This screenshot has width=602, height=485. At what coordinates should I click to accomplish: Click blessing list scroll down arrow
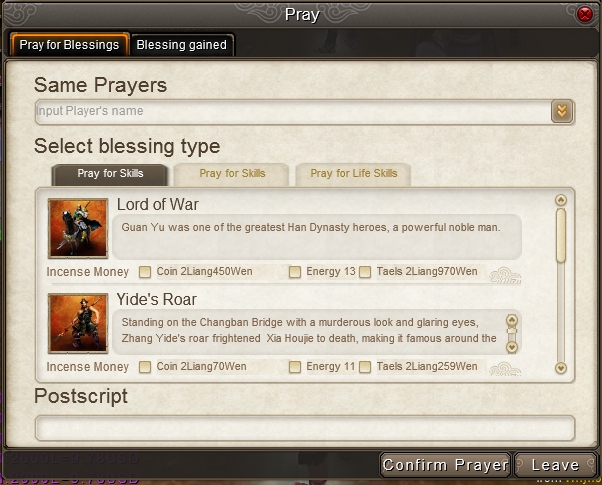coord(561,368)
